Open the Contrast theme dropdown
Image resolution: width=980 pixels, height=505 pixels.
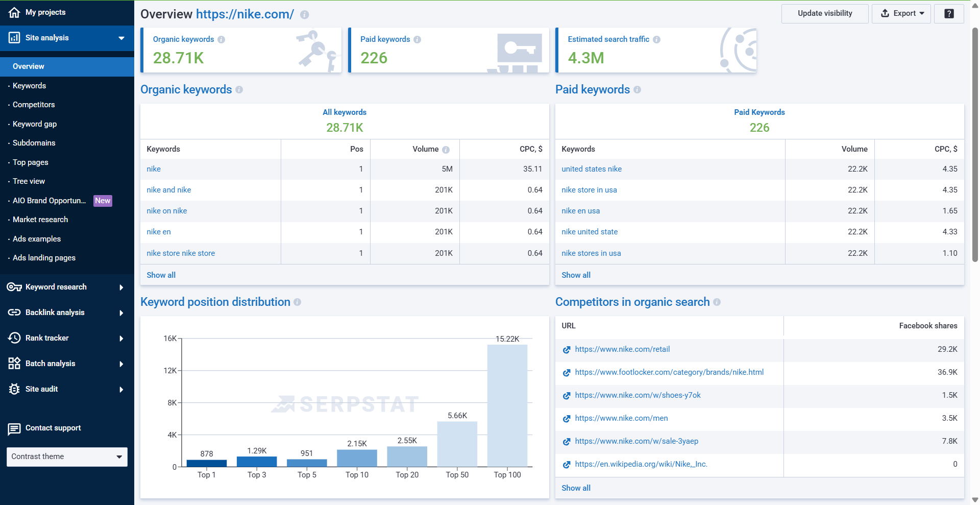point(67,457)
